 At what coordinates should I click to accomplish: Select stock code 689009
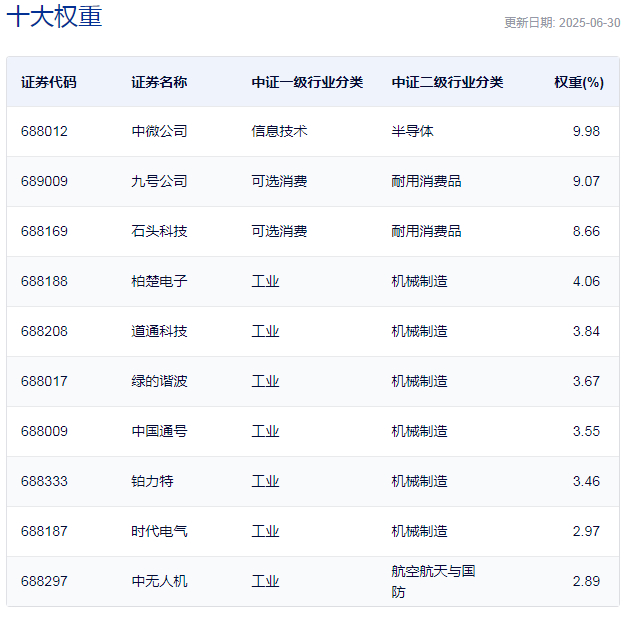(44, 181)
